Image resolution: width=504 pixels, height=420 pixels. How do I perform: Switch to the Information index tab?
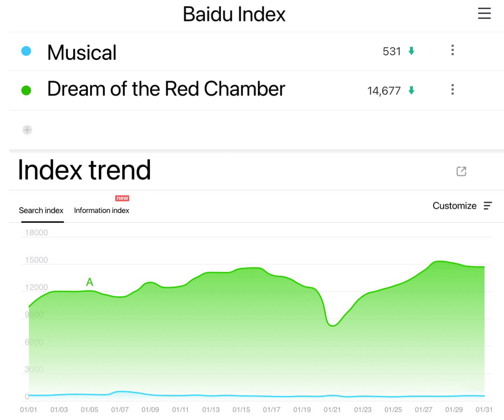[x=102, y=210]
